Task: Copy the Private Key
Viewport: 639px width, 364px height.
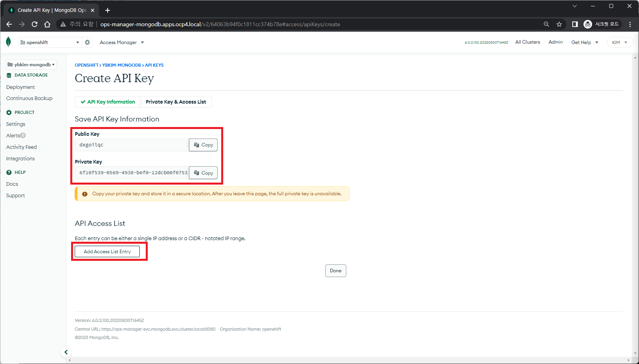Action: coord(203,173)
